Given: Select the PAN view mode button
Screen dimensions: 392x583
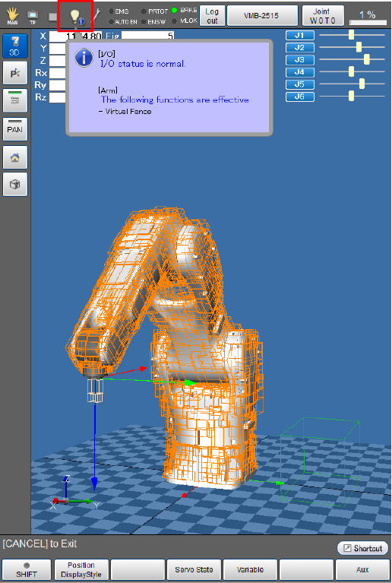Looking at the screenshot, I should click(15, 129).
